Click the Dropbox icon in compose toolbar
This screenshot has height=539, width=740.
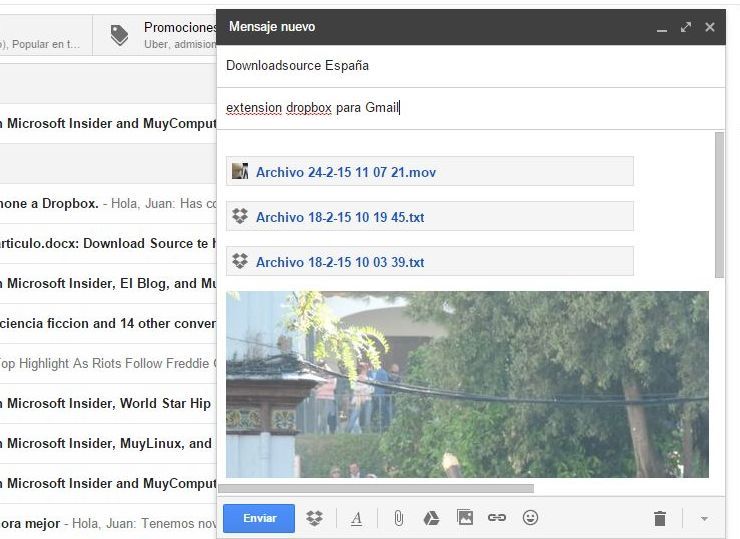pos(314,518)
